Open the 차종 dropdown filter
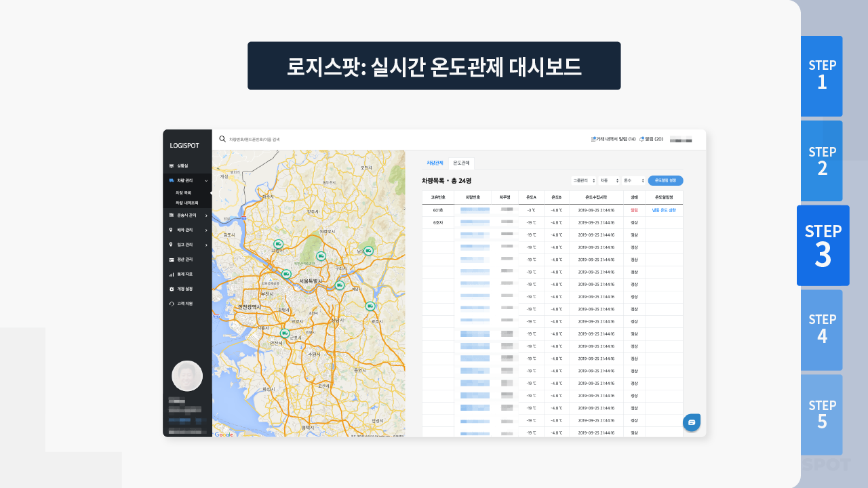Screen dimensions: 868x488 pos(608,181)
